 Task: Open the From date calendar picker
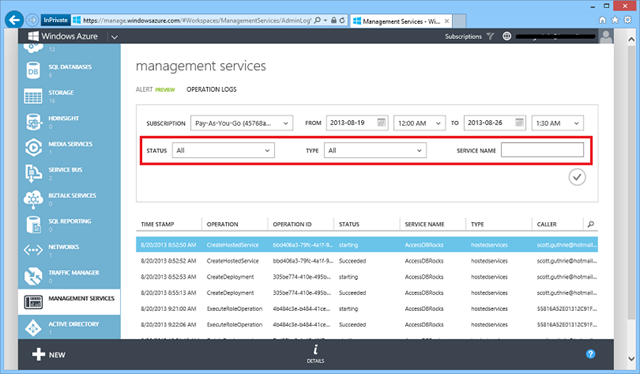point(381,122)
